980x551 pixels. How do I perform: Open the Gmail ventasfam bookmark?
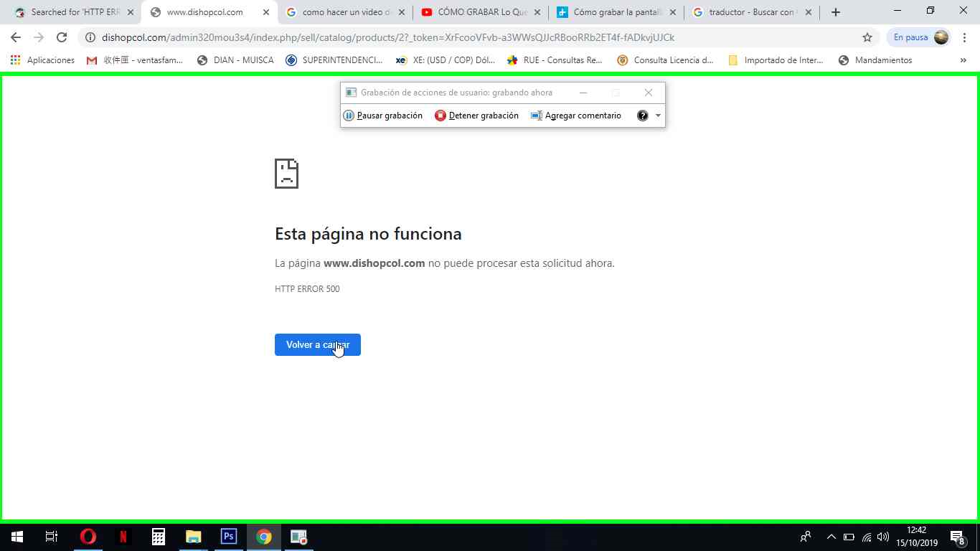click(135, 60)
